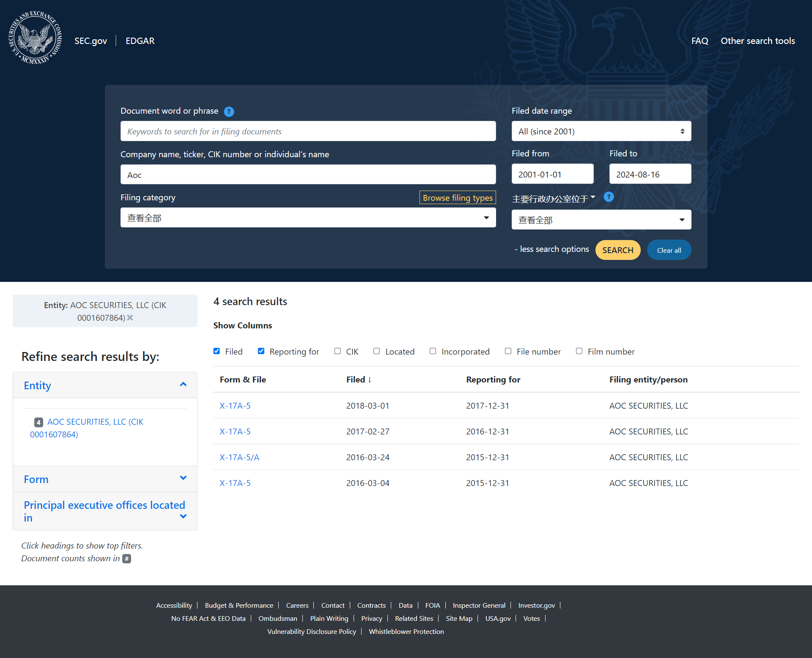Screen dimensions: 812x658
Task: Open Site Map footer link
Action: (x=459, y=619)
